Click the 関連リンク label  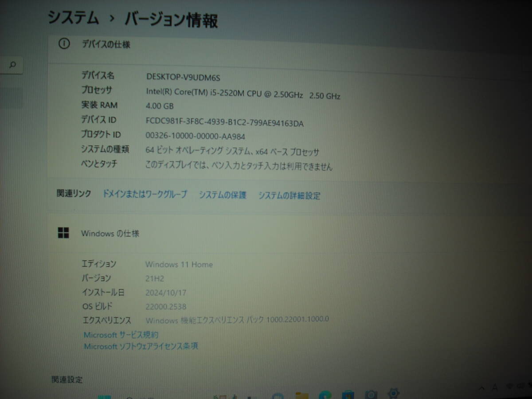(x=74, y=193)
